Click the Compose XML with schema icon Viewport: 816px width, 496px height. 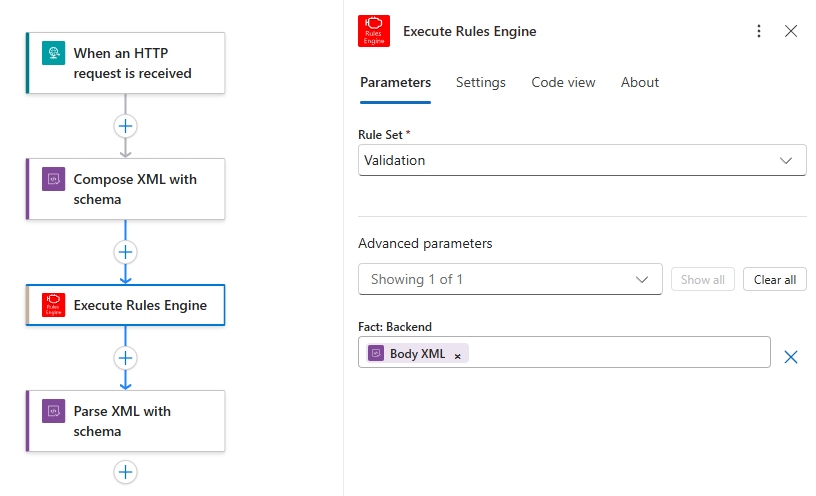[54, 179]
